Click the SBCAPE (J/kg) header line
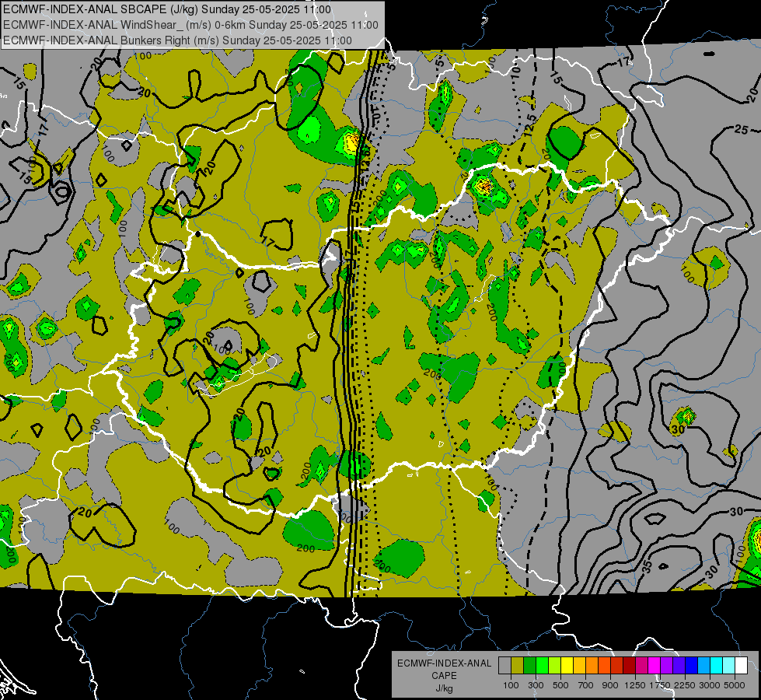This screenshot has height=700, width=761. pos(167,9)
